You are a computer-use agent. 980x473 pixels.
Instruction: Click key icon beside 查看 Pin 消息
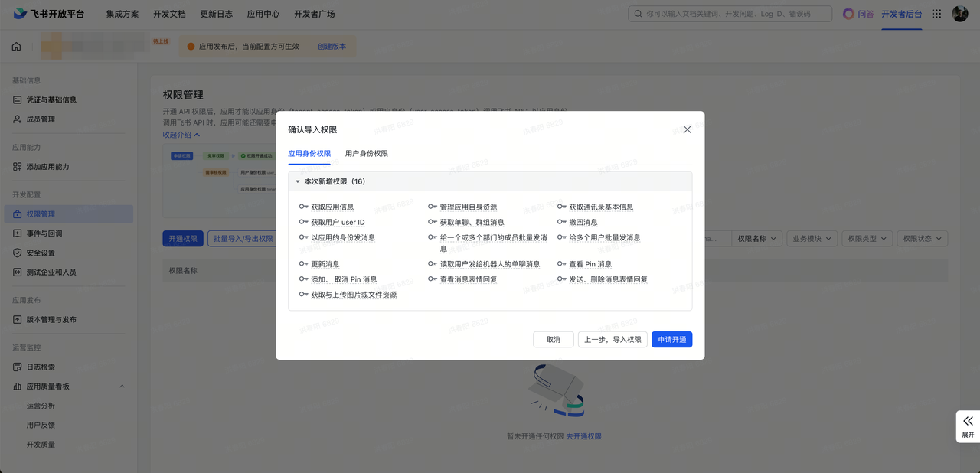point(562,263)
